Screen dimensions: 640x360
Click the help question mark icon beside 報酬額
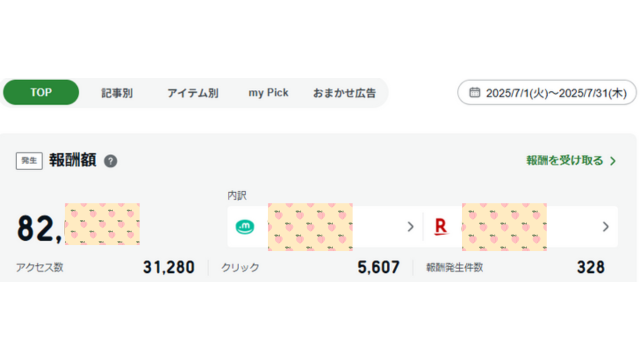click(x=110, y=161)
